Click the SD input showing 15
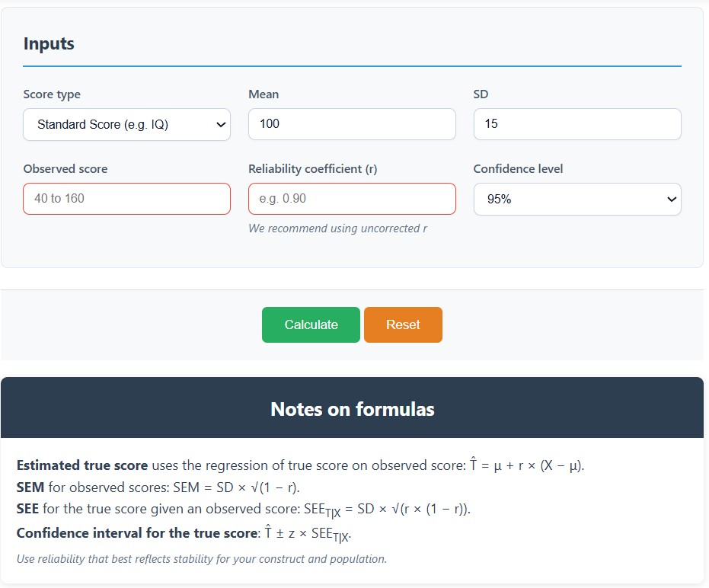 point(576,123)
